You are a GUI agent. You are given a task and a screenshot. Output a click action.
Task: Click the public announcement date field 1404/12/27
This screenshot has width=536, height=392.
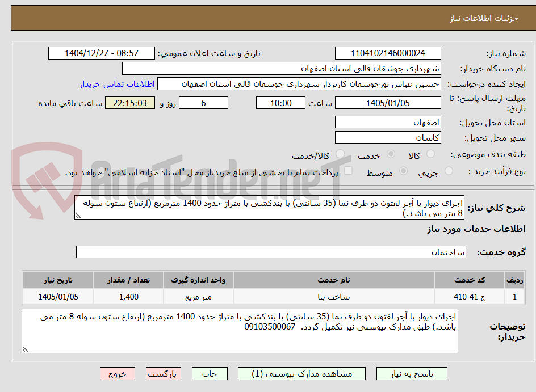102,53
